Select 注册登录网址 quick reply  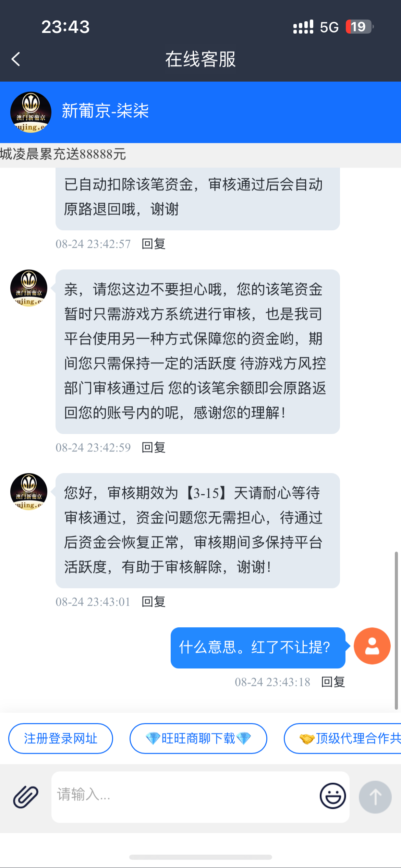pos(61,738)
